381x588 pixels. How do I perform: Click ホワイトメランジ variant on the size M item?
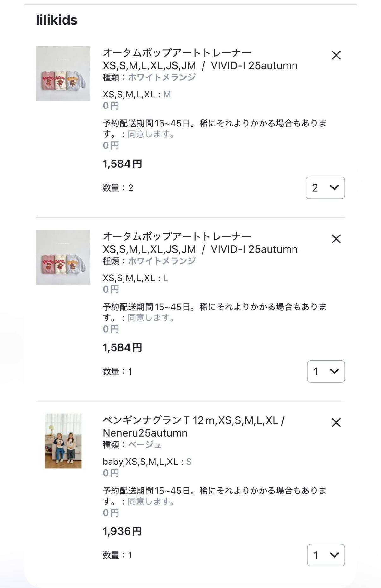[162, 77]
